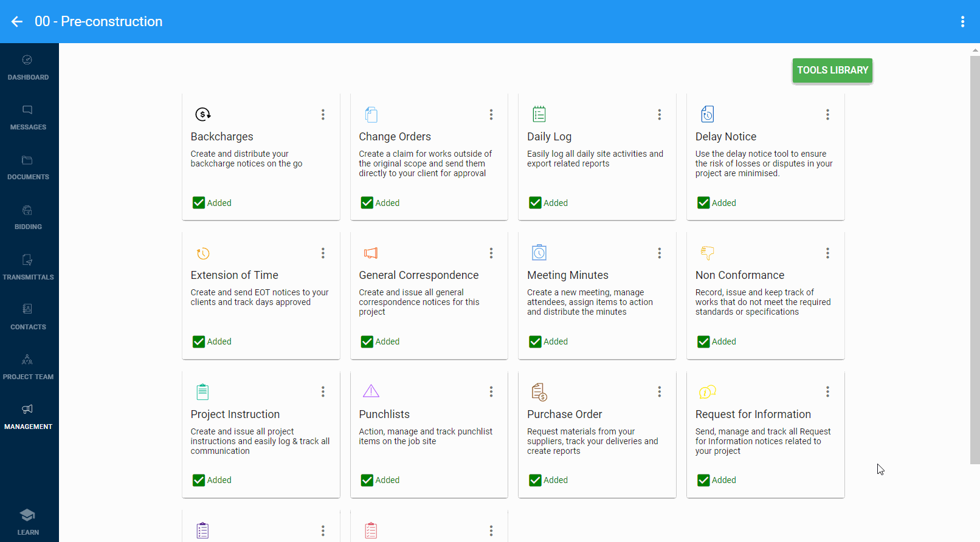Click the Extension of Time clock icon
This screenshot has height=542, width=980.
[203, 253]
